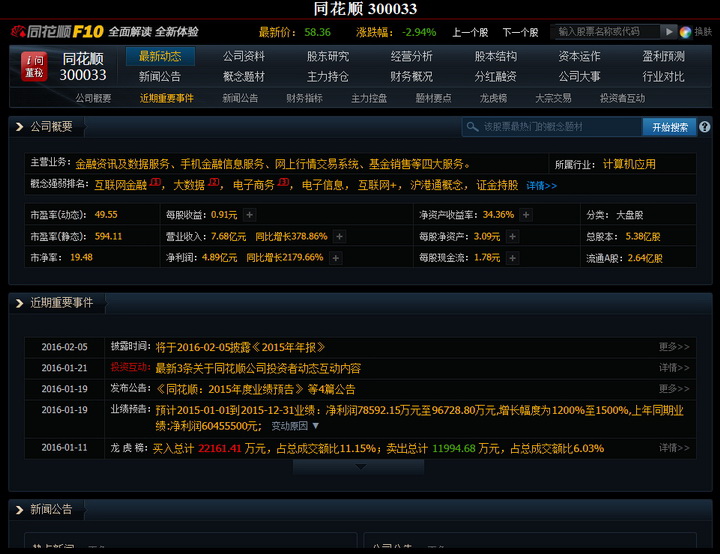This screenshot has width=720, height=554.
Task: Open 详情>> on the 龙虎榜 row
Action: pos(674,448)
